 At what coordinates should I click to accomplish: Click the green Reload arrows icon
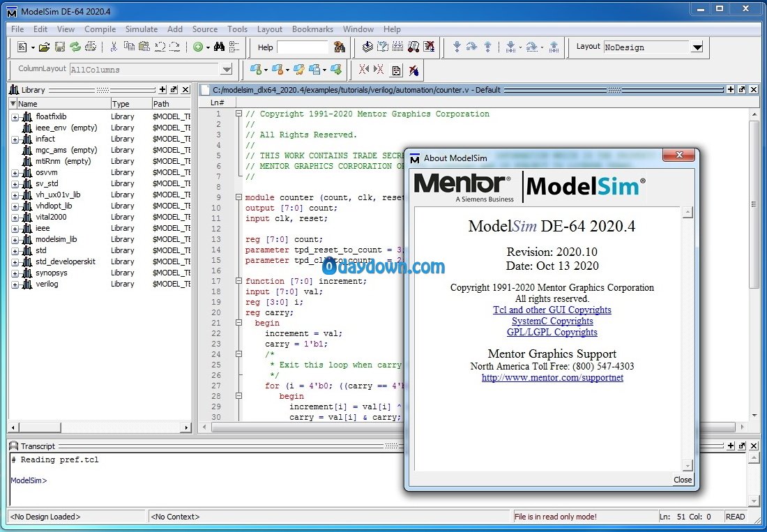(75, 47)
